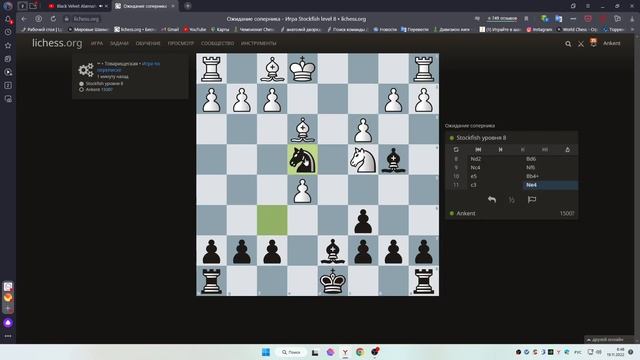The height and width of the screenshot is (360, 640).
Task: Open sidebar notifications bell
Action: [x=8, y=19]
